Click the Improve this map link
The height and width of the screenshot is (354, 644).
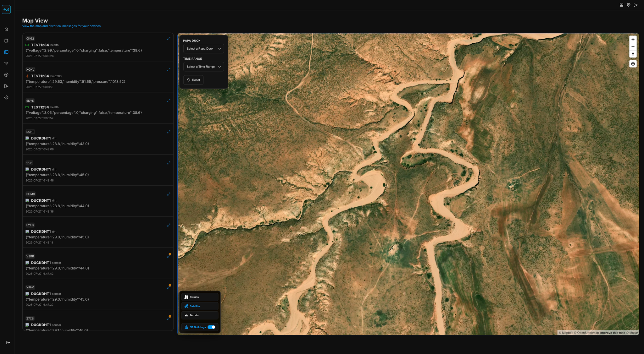pyautogui.click(x=612, y=333)
